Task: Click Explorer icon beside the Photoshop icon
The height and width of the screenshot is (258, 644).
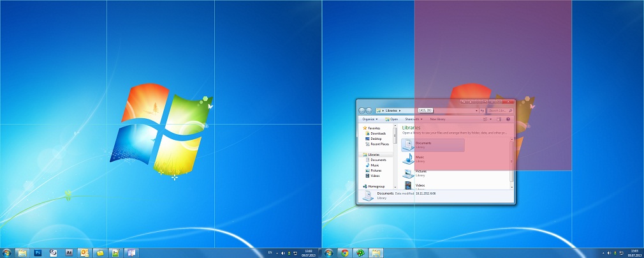Action: click(22, 253)
